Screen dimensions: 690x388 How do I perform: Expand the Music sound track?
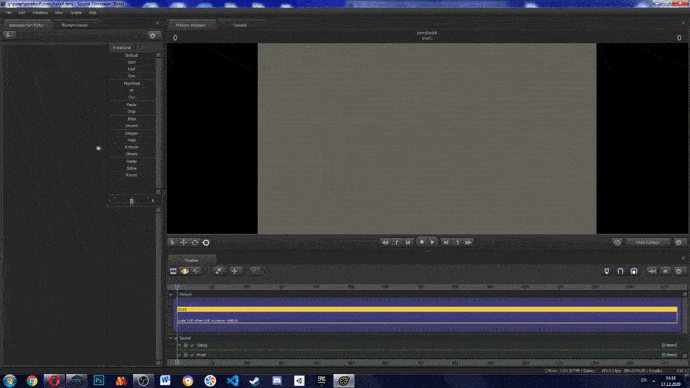click(x=180, y=355)
